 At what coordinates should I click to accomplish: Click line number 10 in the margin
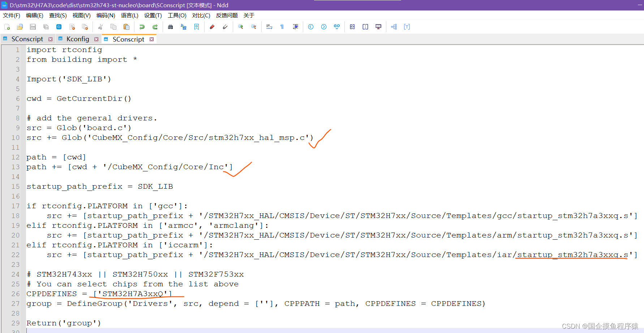[15, 137]
